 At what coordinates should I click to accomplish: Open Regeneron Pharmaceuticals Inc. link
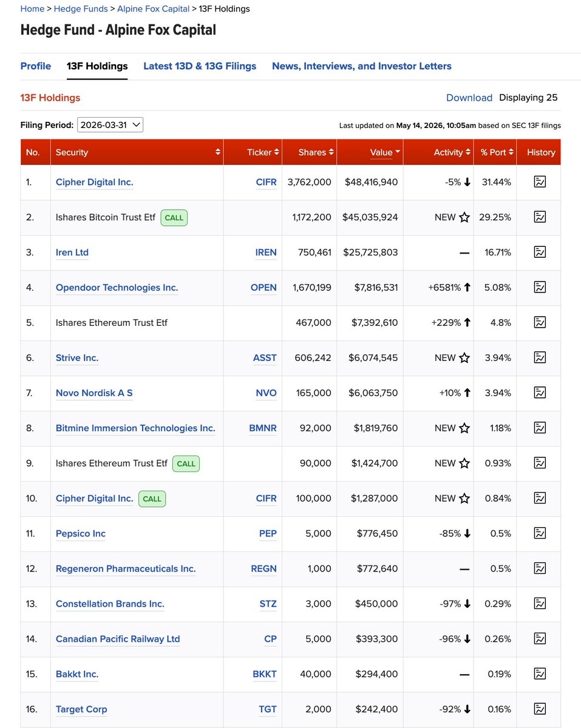coord(126,569)
